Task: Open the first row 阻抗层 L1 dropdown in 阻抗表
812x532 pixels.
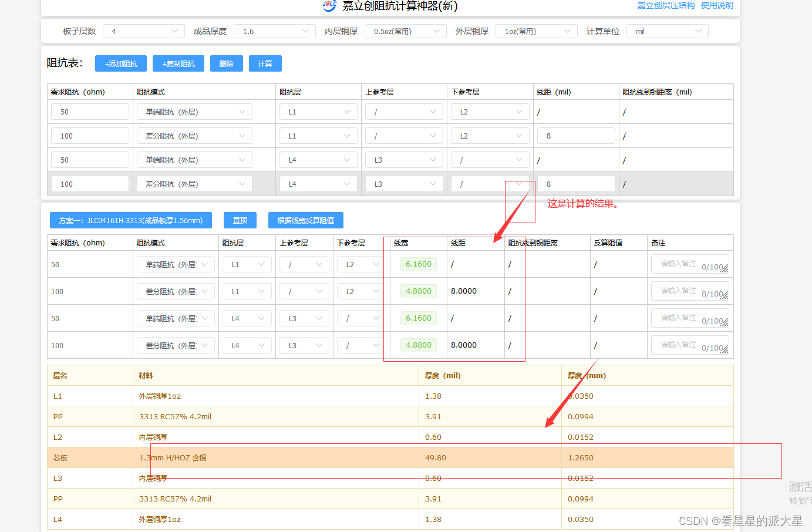Action: pos(319,112)
